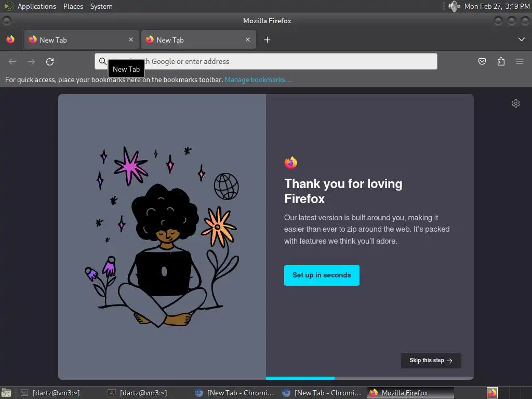Open Save to Pocket icon
This screenshot has height=399, width=532.
[x=482, y=61]
